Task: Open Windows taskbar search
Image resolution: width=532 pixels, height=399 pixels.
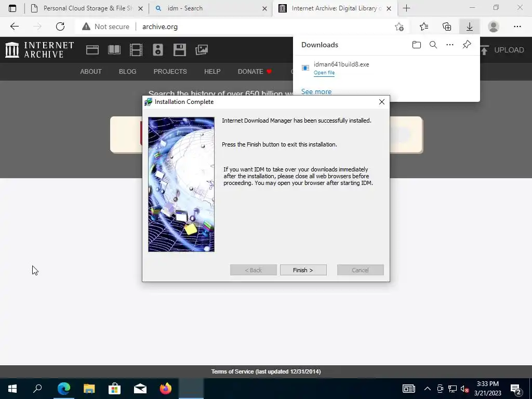Action: click(x=37, y=389)
